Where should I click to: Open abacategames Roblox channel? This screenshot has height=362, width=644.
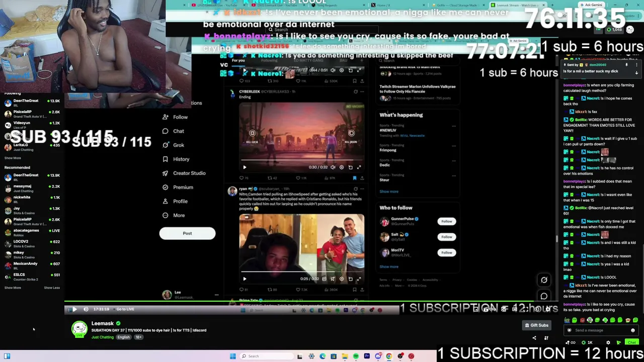(31, 233)
